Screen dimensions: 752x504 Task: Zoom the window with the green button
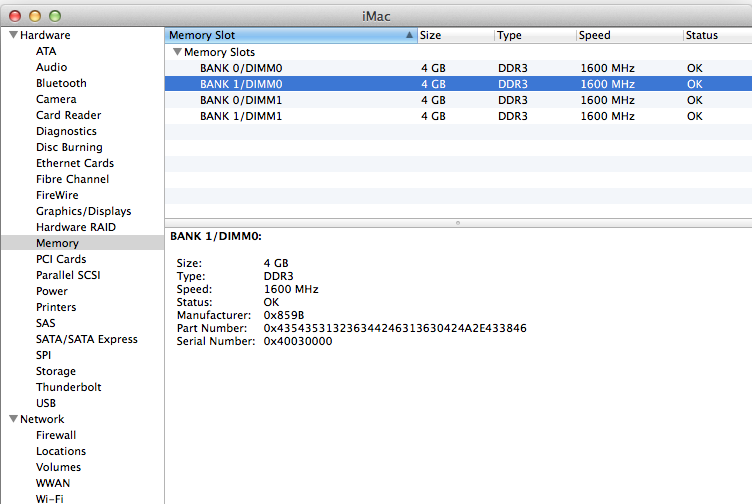tap(55, 16)
